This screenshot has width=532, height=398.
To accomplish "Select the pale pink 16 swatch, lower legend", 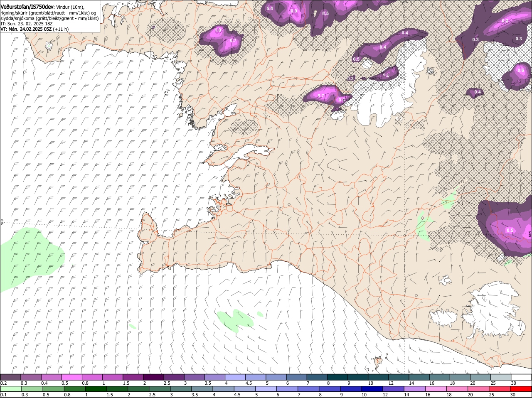I will tap(436, 389).
